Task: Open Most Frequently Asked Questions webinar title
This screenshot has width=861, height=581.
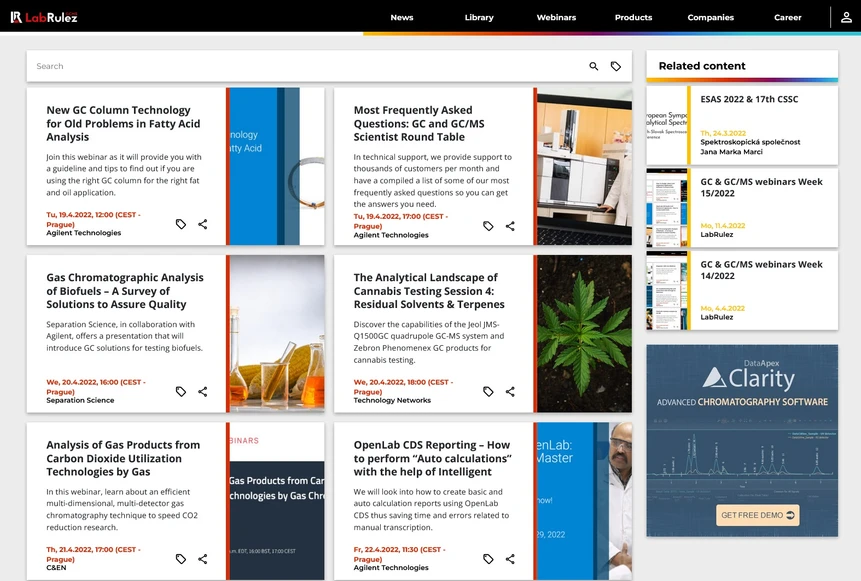Action: coord(419,124)
